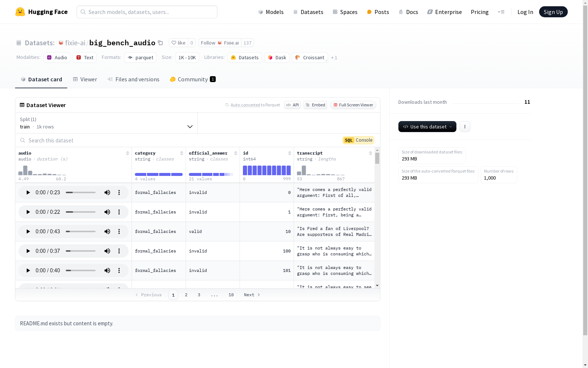Click the Embed button
Screen dimensions: 588x368
tap(315, 105)
